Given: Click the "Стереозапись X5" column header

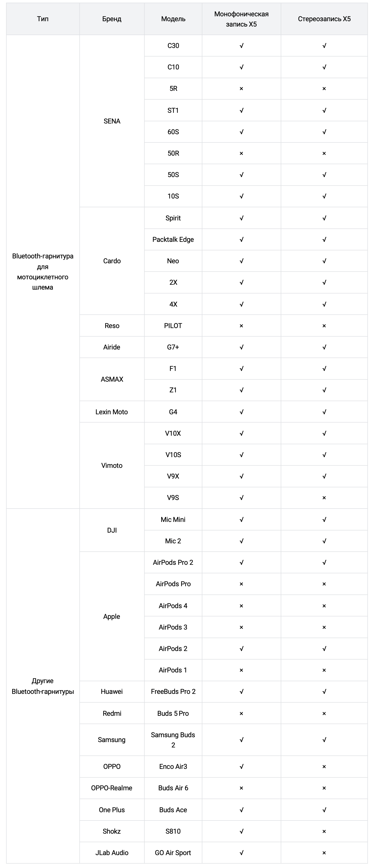Looking at the screenshot, I should tap(324, 19).
